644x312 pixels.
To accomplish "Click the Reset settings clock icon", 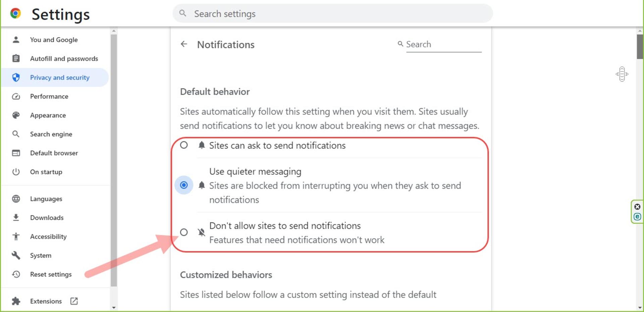I will tap(16, 274).
